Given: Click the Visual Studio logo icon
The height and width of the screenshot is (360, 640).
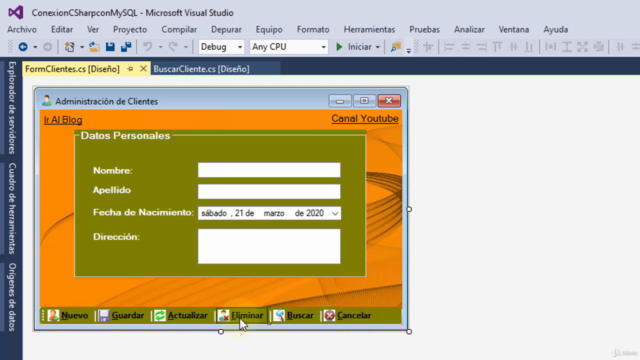Looking at the screenshot, I should tap(16, 12).
